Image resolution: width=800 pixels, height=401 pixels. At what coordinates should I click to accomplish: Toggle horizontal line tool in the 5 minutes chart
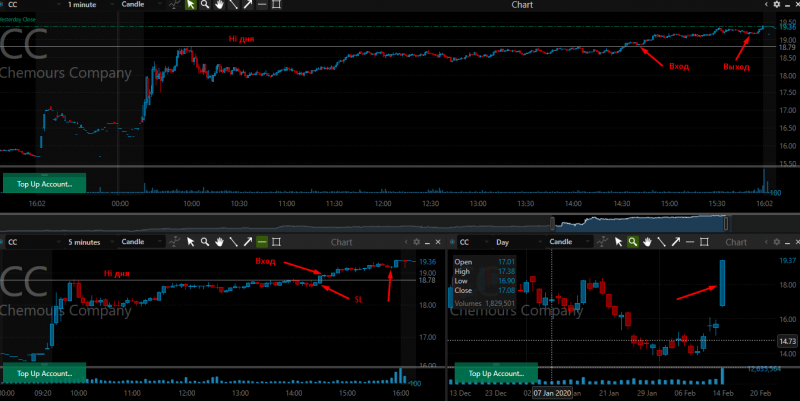[x=262, y=242]
